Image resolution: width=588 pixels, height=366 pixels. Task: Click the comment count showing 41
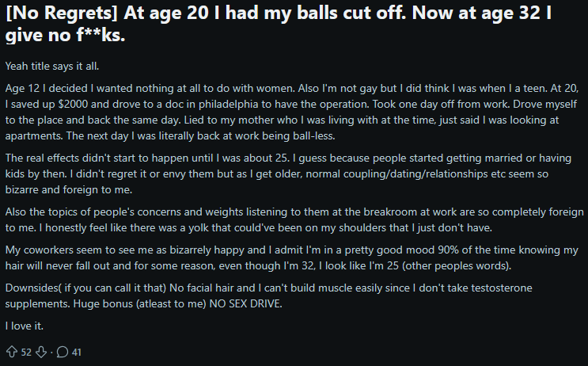(x=77, y=352)
